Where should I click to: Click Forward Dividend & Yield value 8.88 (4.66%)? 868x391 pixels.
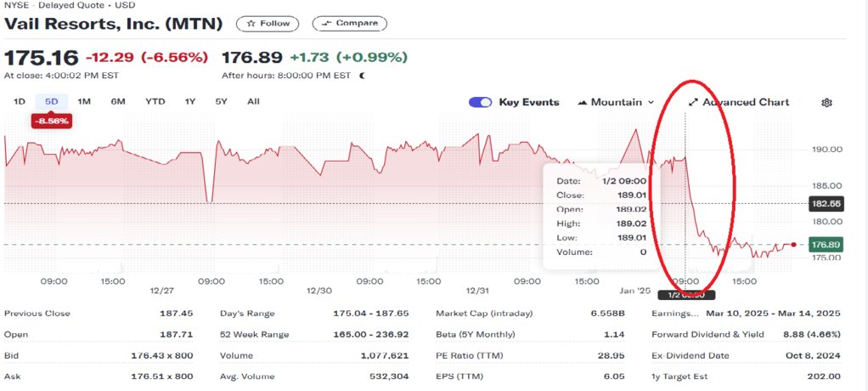810,335
